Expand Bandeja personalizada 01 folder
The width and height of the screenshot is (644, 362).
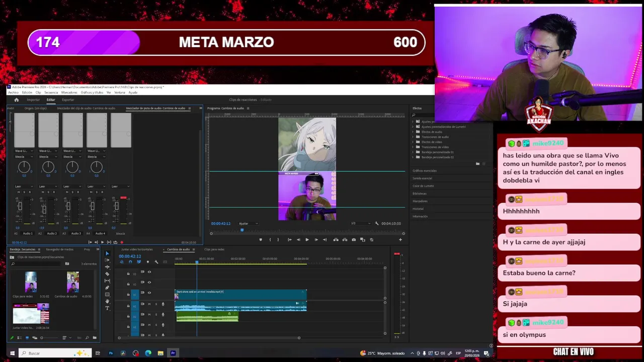[x=413, y=152]
